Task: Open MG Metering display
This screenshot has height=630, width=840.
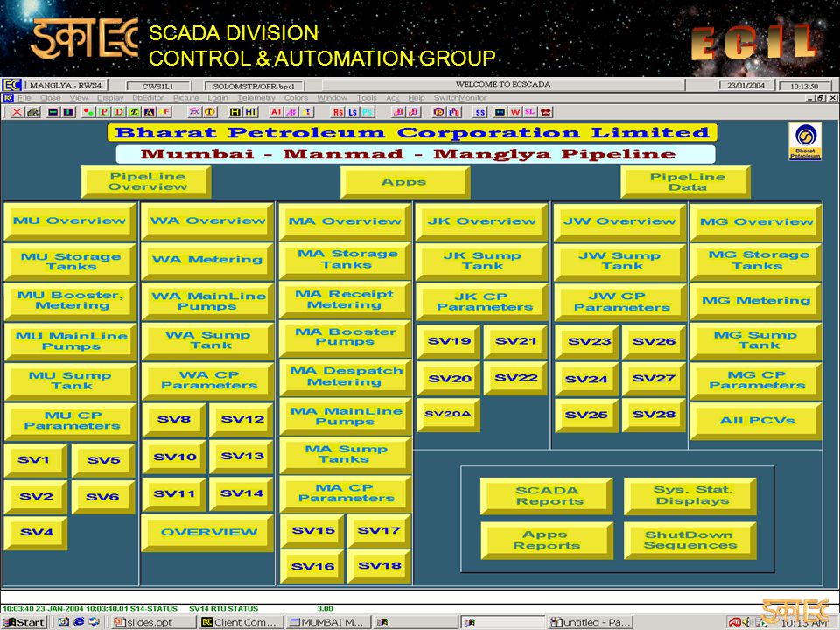Action: [756, 301]
